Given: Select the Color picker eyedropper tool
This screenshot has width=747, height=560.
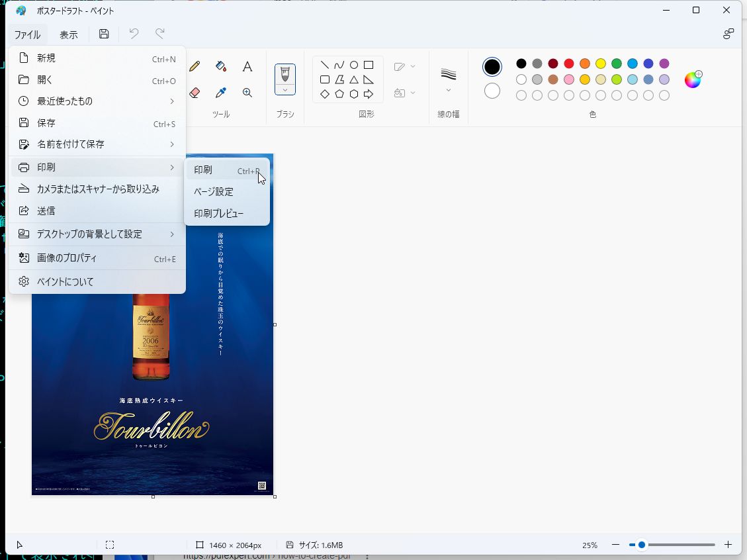Looking at the screenshot, I should coord(221,93).
